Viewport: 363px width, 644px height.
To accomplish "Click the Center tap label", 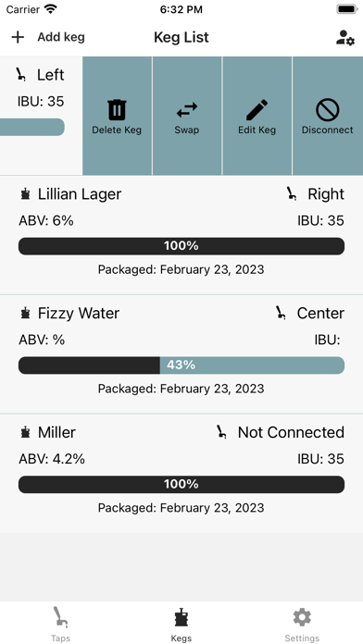I will pyautogui.click(x=320, y=313).
